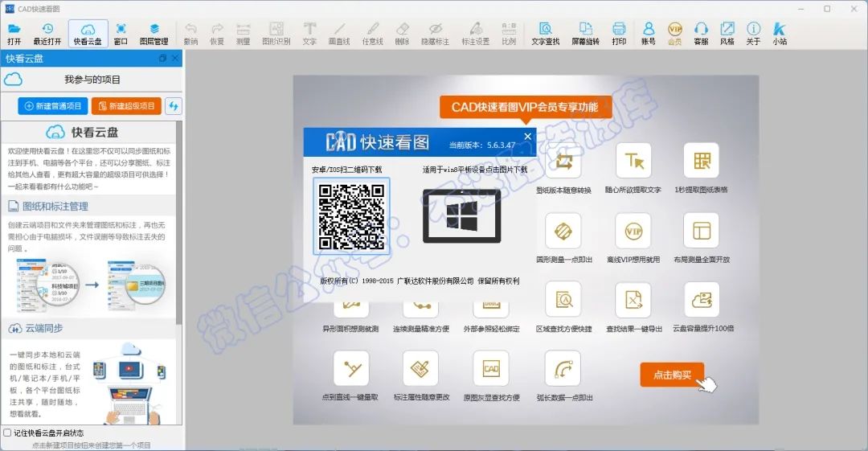Click 查找结果一键导出 feature icon

(633, 300)
